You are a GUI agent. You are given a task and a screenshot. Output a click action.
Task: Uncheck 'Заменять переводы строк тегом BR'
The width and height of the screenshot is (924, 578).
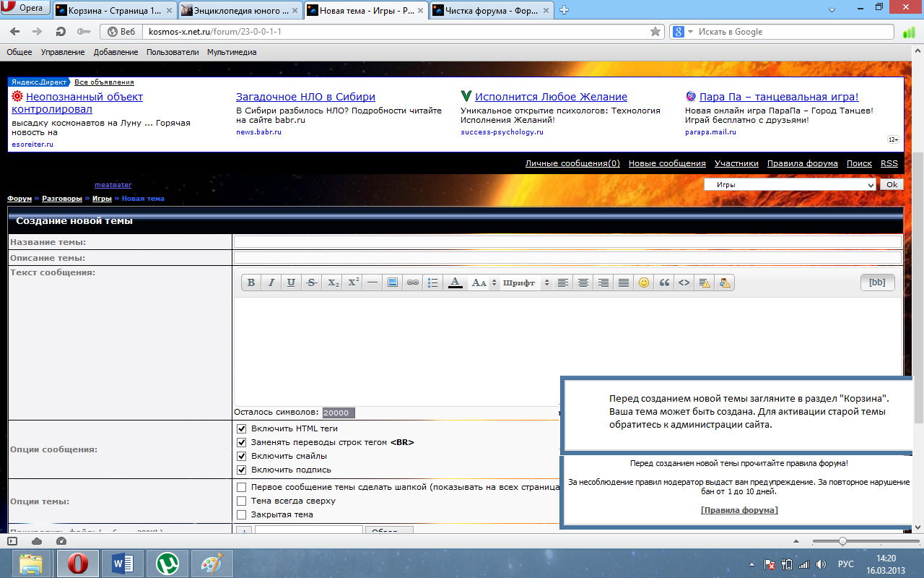coord(242,442)
